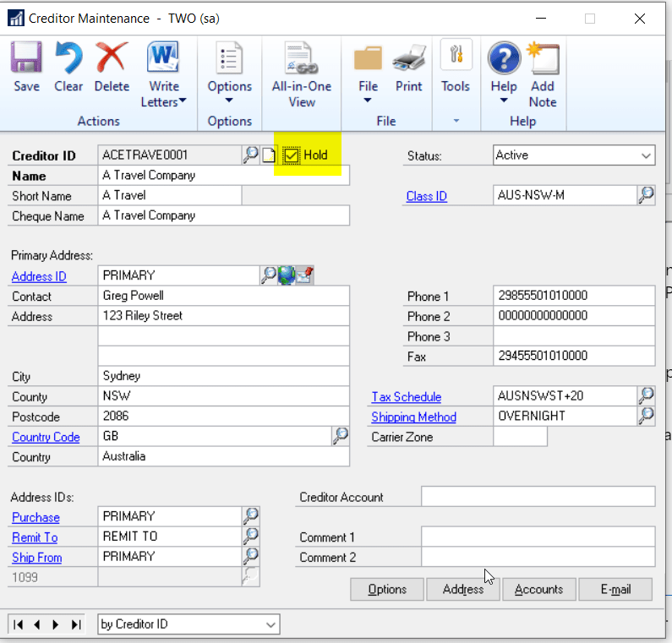Click the Print printer icon
This screenshot has width=672, height=643.
409,61
